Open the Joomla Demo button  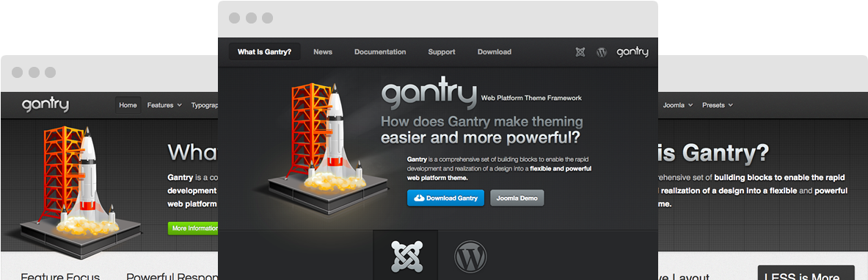click(x=517, y=198)
